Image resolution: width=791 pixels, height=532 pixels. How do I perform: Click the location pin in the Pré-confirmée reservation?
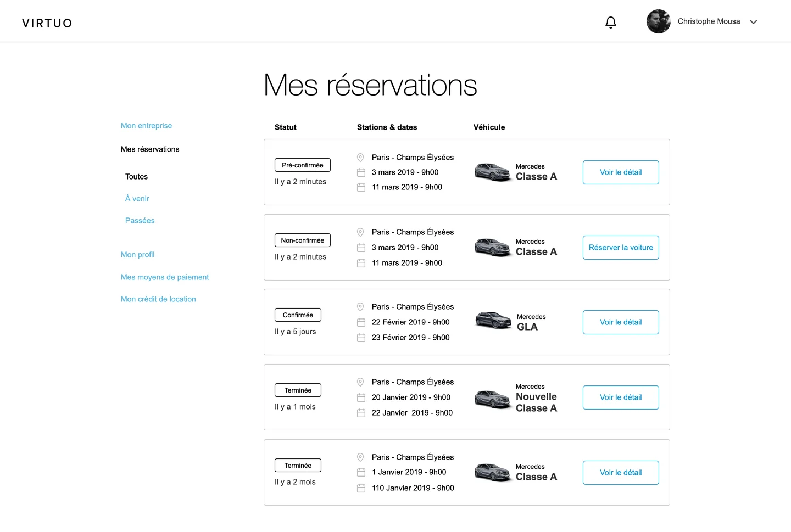coord(361,158)
